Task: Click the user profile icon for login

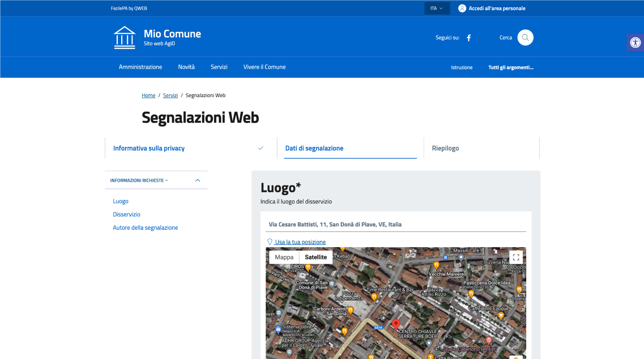Action: pos(462,8)
